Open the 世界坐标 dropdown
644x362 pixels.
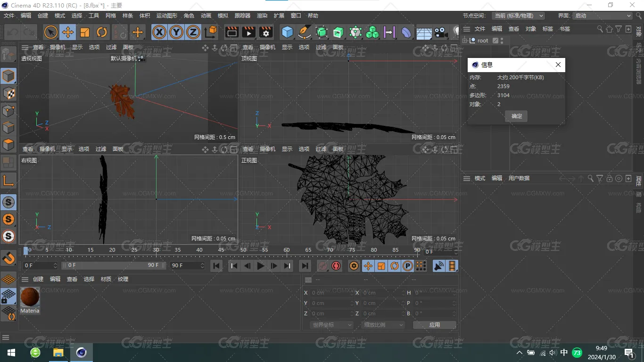click(331, 325)
